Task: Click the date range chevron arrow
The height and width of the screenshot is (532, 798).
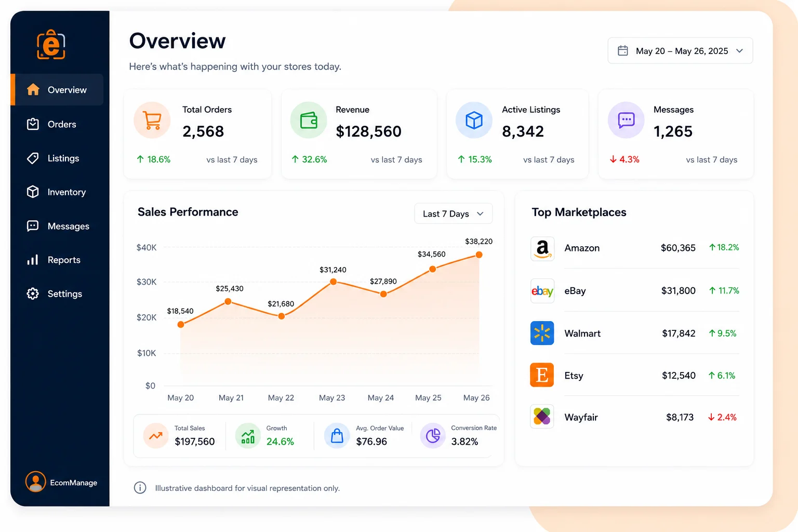Action: (740, 51)
